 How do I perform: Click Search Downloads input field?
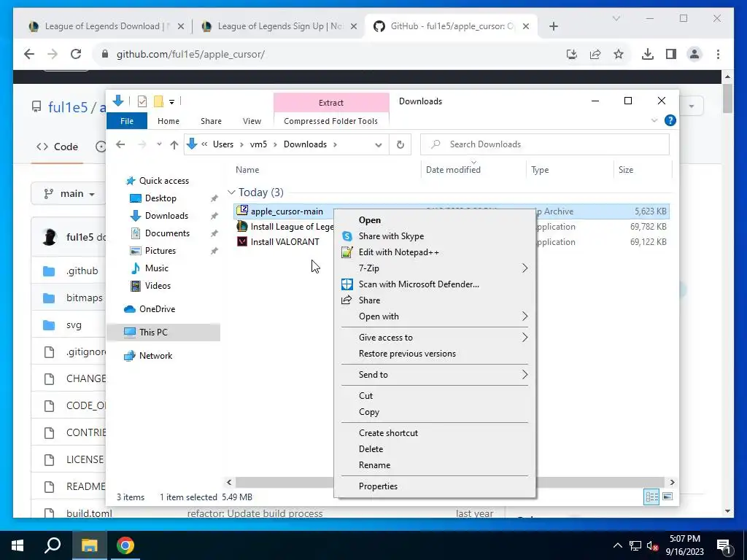[544, 144]
